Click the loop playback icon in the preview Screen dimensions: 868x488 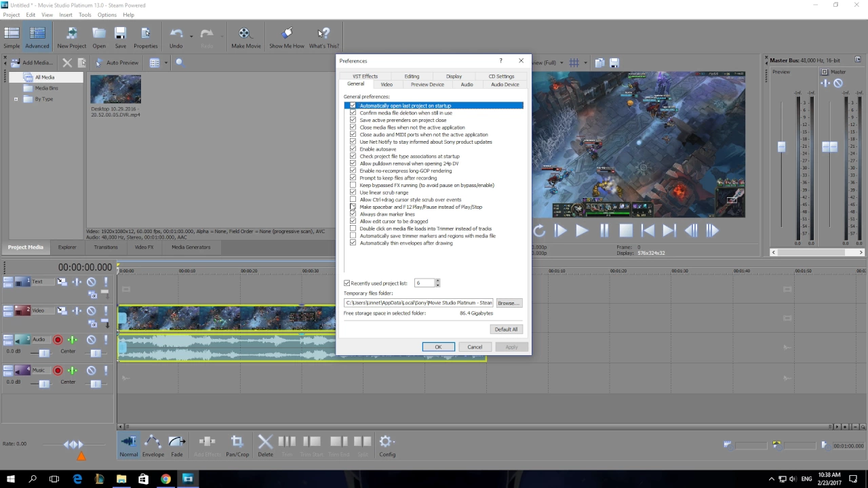539,231
